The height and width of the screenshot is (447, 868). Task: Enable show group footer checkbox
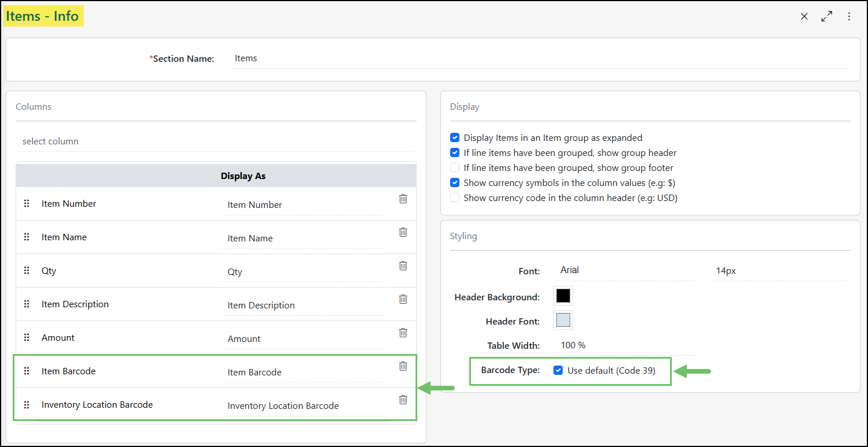[455, 168]
